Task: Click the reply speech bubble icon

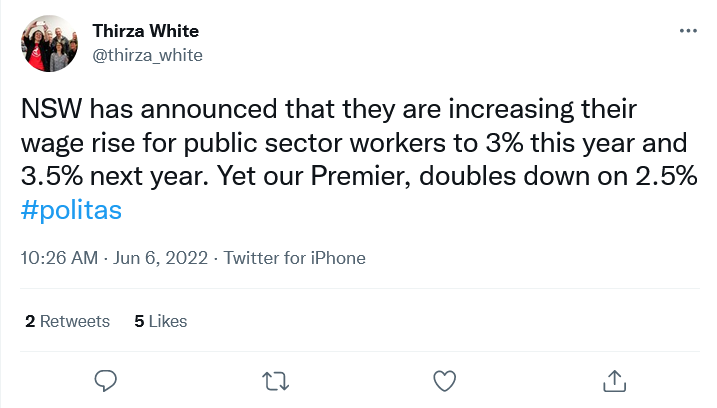Action: [106, 381]
